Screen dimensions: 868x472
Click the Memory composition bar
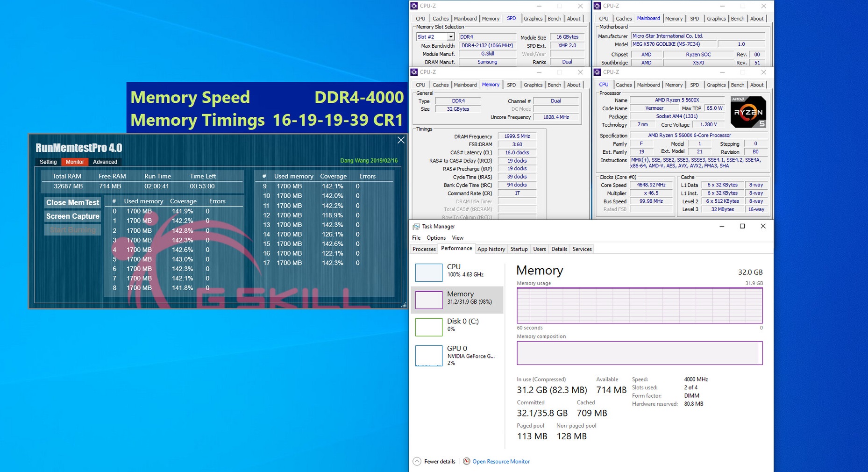point(640,353)
